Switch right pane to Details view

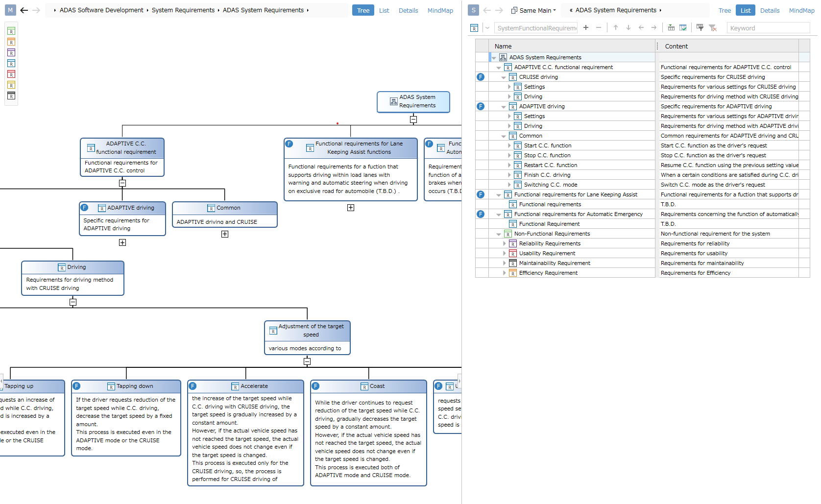click(x=770, y=10)
